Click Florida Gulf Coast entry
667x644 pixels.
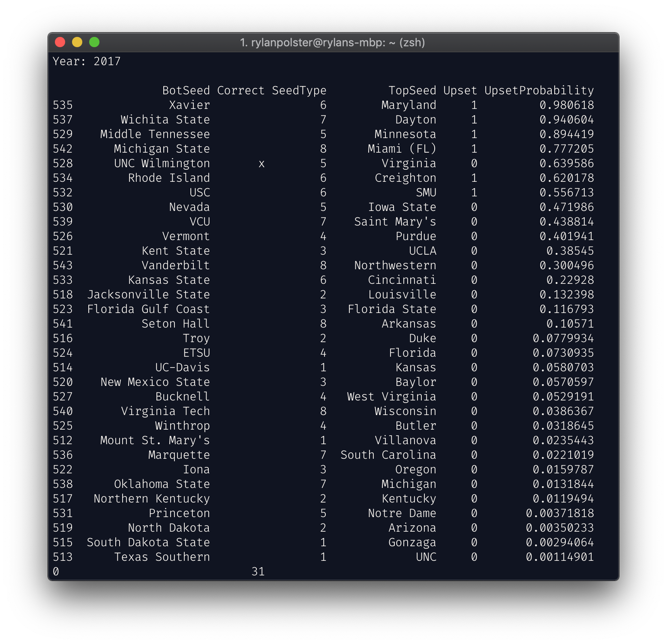[148, 309]
